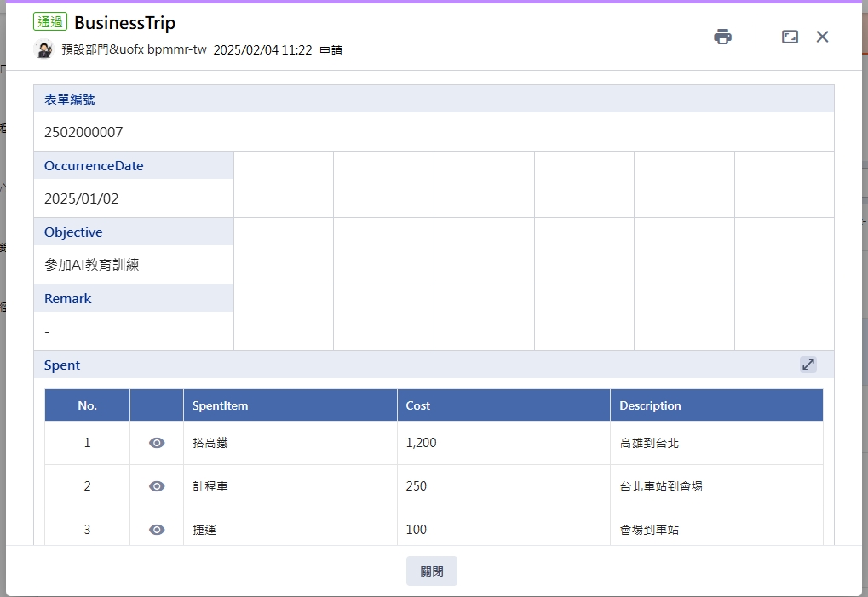
Task: Expand the Spent table section
Action: click(x=808, y=365)
